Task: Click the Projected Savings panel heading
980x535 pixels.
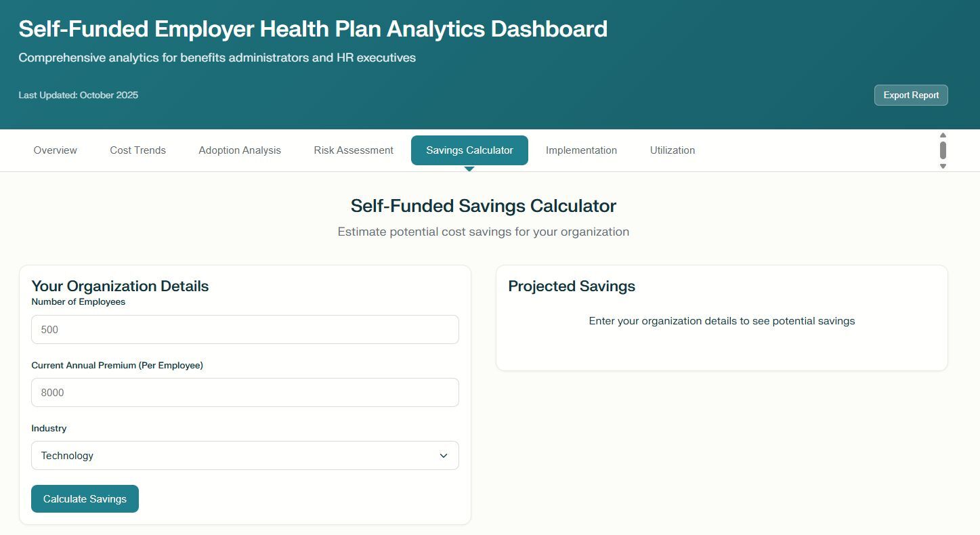Action: pyautogui.click(x=572, y=286)
